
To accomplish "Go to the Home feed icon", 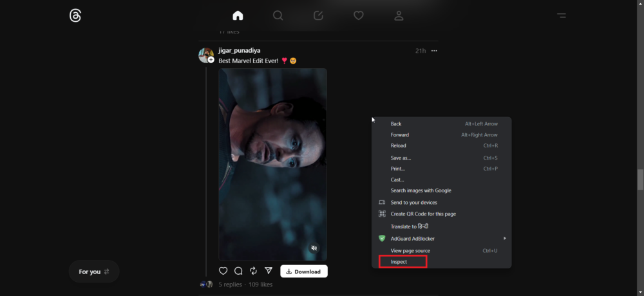I will click(238, 15).
